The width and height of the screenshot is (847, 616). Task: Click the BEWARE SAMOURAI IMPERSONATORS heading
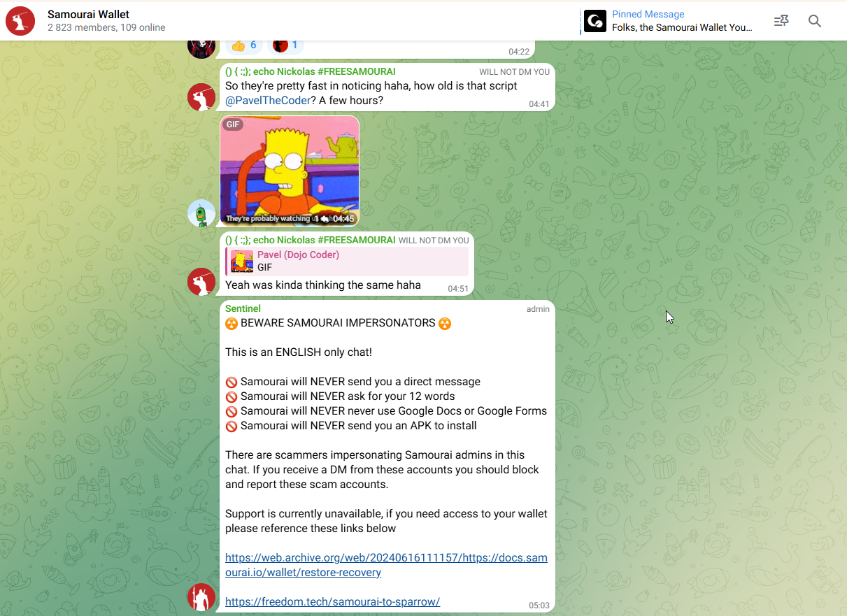point(338,323)
